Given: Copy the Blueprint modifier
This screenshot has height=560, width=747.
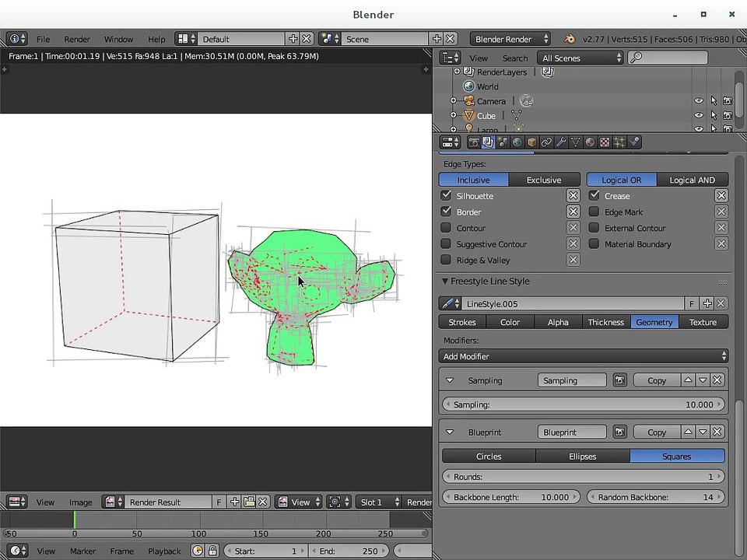Looking at the screenshot, I should 657,432.
